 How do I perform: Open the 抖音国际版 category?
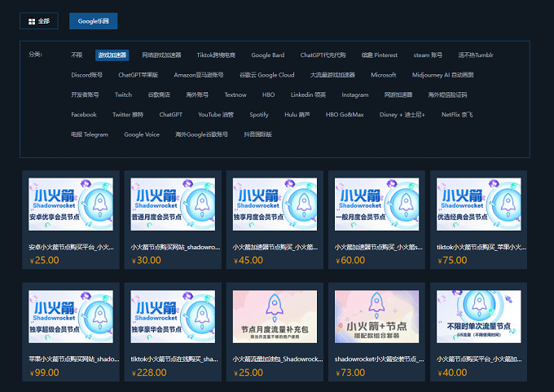(x=258, y=134)
